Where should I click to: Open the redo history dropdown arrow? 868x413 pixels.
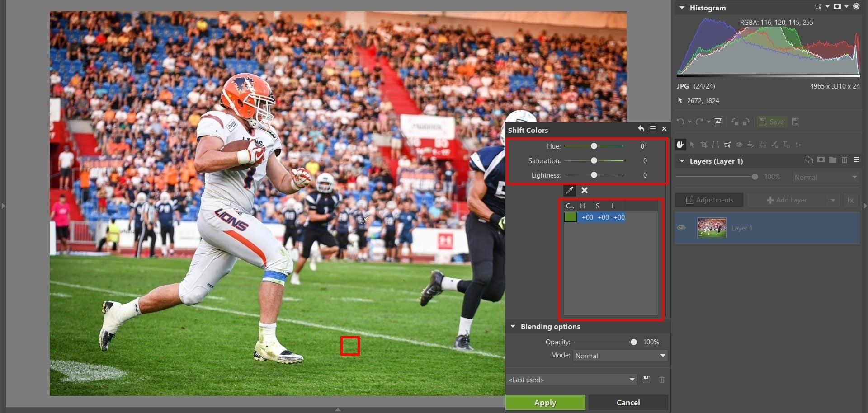point(708,122)
